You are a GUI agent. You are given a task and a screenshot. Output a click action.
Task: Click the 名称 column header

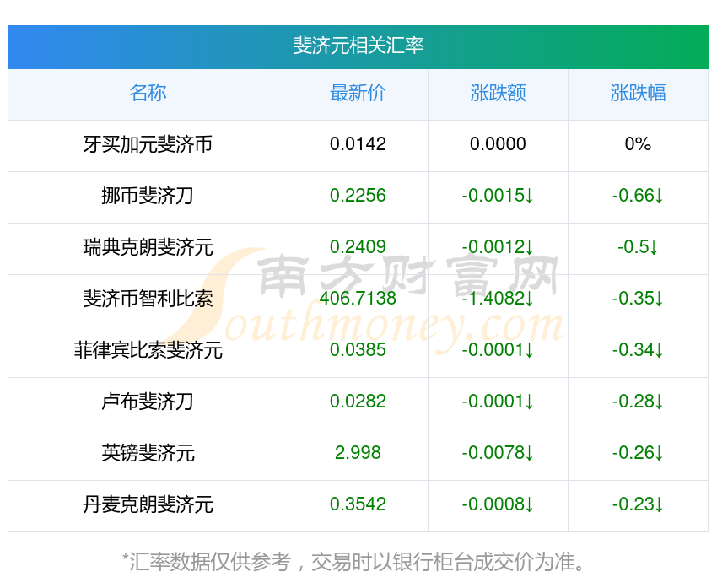148,93
